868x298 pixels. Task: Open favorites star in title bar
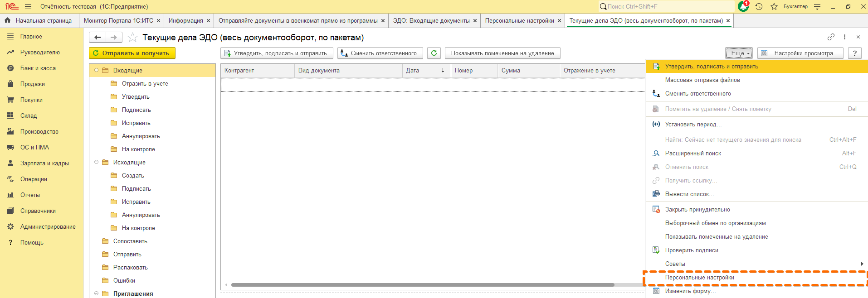tap(774, 6)
